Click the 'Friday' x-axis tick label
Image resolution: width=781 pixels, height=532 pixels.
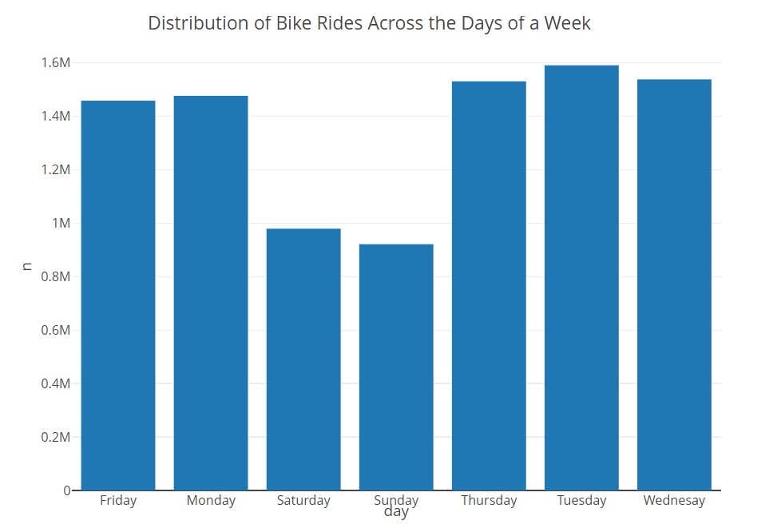point(118,501)
